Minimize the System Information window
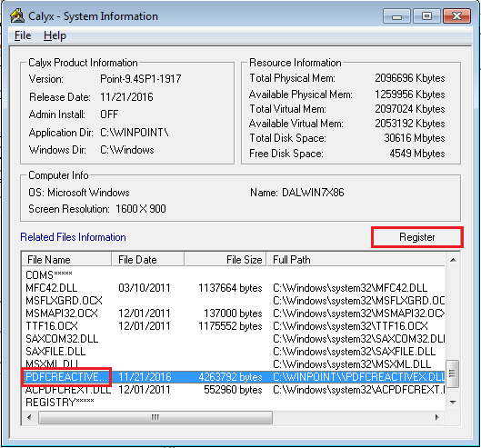The width and height of the screenshot is (481, 448). [x=396, y=16]
